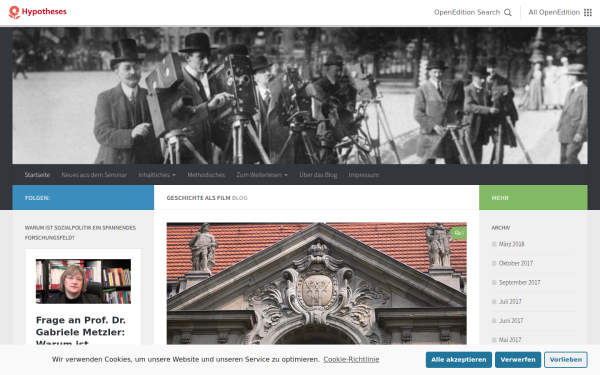The image size is (600, 375).
Task: Open the Impressum menu item
Action: click(364, 175)
